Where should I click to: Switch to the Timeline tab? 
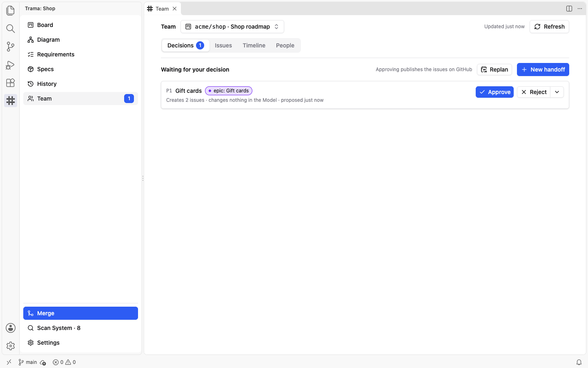pyautogui.click(x=254, y=45)
